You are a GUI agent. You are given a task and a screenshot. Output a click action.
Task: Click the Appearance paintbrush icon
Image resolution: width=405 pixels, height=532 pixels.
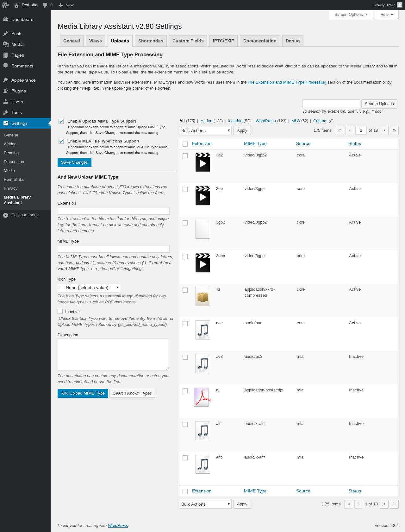tap(6, 80)
